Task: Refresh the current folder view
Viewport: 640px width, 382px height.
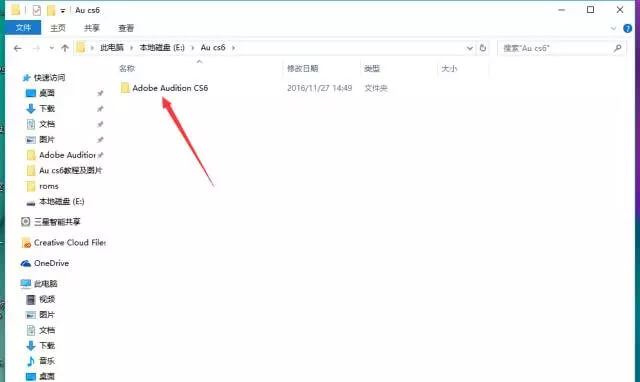Action: click(482, 48)
